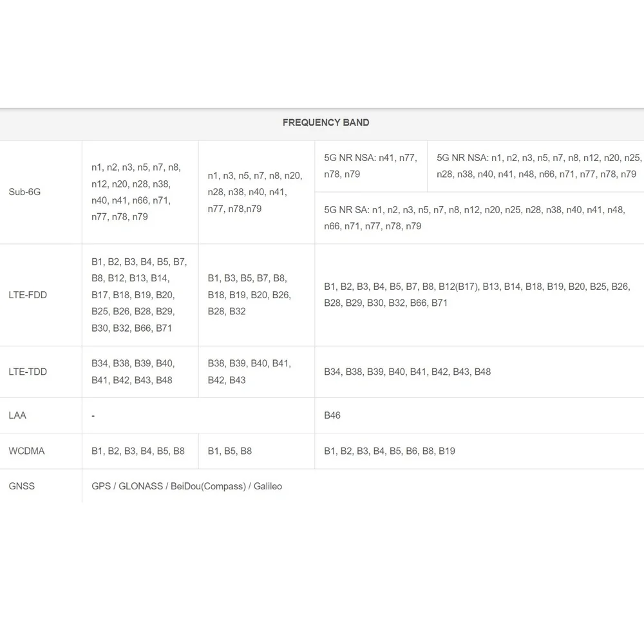Select the LTE-TDD row label
This screenshot has width=644, height=644.
click(x=28, y=372)
